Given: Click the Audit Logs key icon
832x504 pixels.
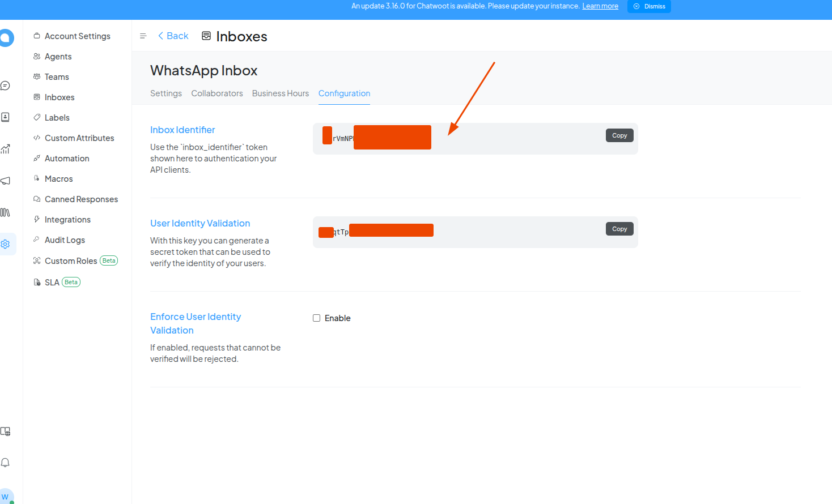Looking at the screenshot, I should tap(37, 240).
